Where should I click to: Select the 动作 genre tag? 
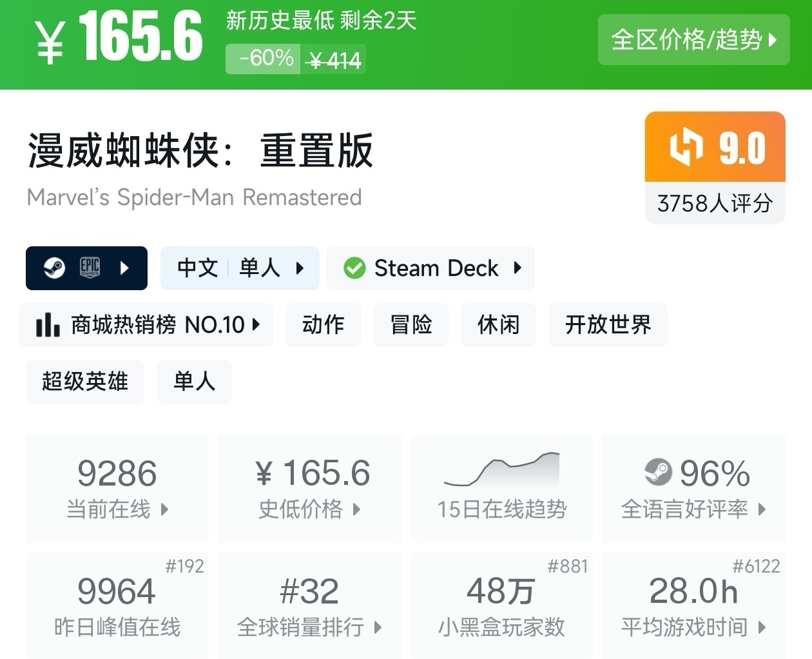323,325
